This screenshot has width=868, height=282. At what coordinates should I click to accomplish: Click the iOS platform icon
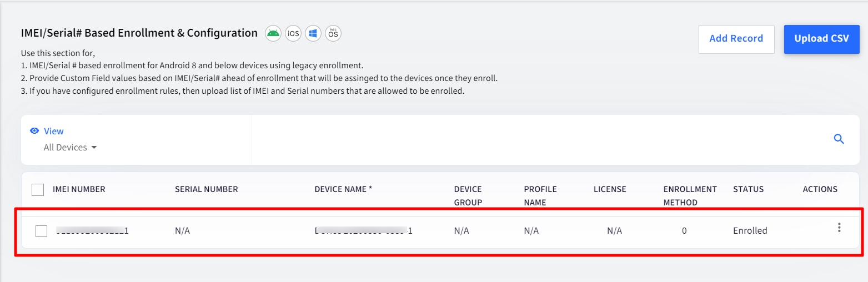(x=293, y=33)
